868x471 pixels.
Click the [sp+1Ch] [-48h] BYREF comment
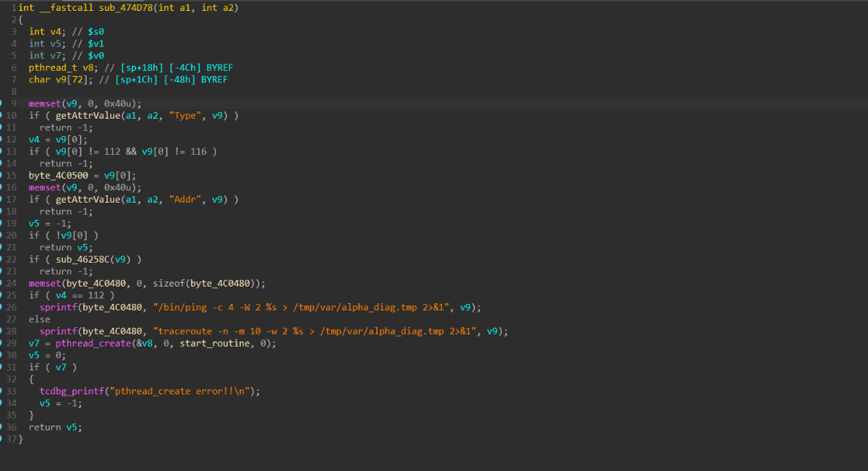(x=163, y=80)
